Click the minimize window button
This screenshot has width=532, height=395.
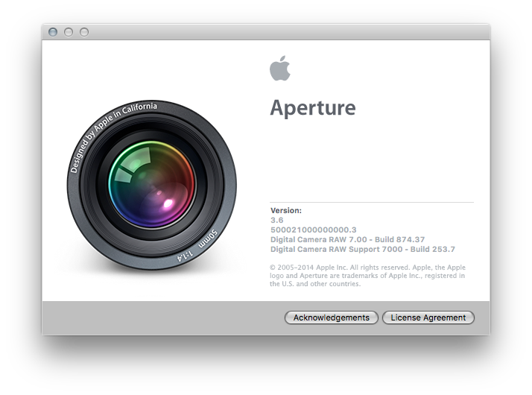(x=69, y=32)
